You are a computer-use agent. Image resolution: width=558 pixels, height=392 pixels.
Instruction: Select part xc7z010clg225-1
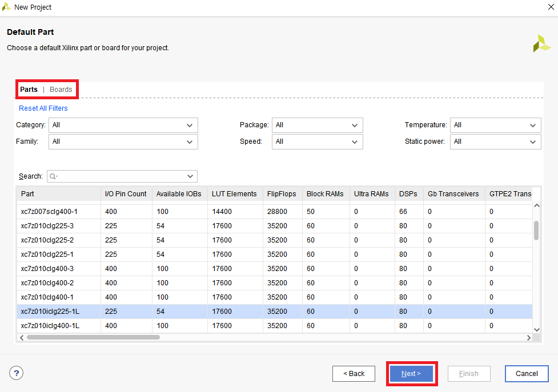tap(274, 254)
